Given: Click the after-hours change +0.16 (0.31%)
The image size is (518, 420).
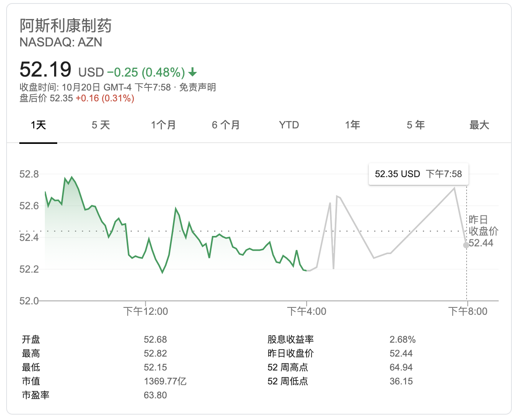Looking at the screenshot, I should point(105,98).
